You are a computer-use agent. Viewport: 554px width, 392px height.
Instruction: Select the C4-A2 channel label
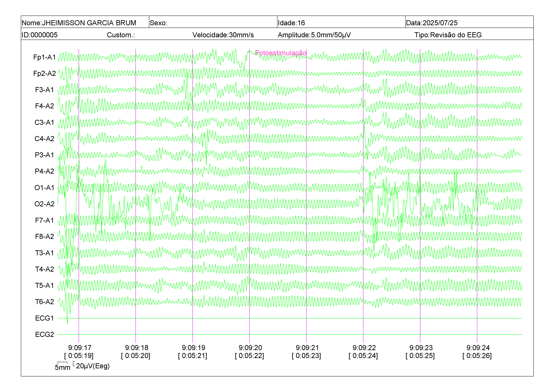pyautogui.click(x=44, y=139)
